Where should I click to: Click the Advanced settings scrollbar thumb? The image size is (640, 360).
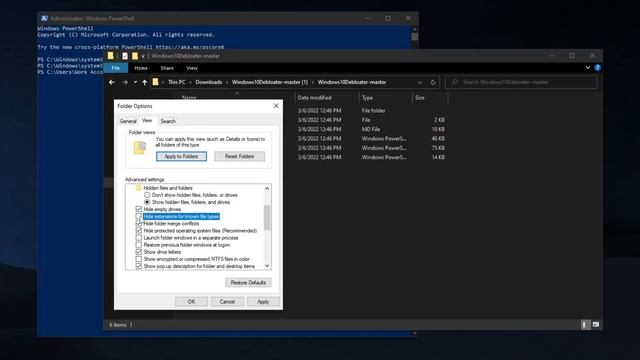click(x=267, y=218)
